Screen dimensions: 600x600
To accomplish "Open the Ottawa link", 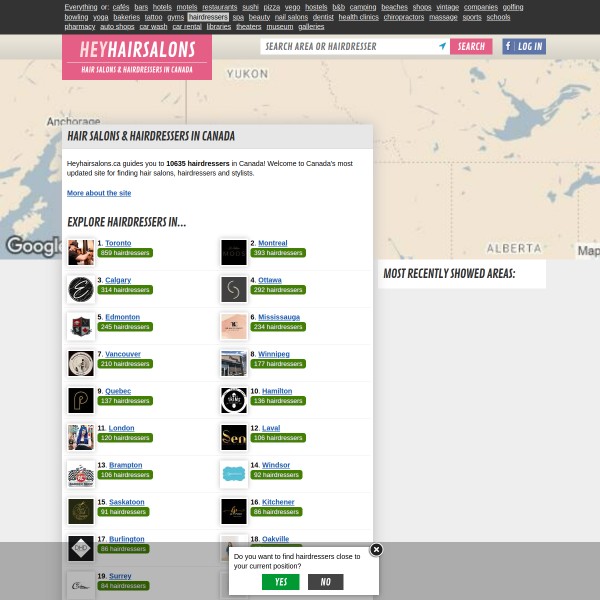I will (x=270, y=280).
